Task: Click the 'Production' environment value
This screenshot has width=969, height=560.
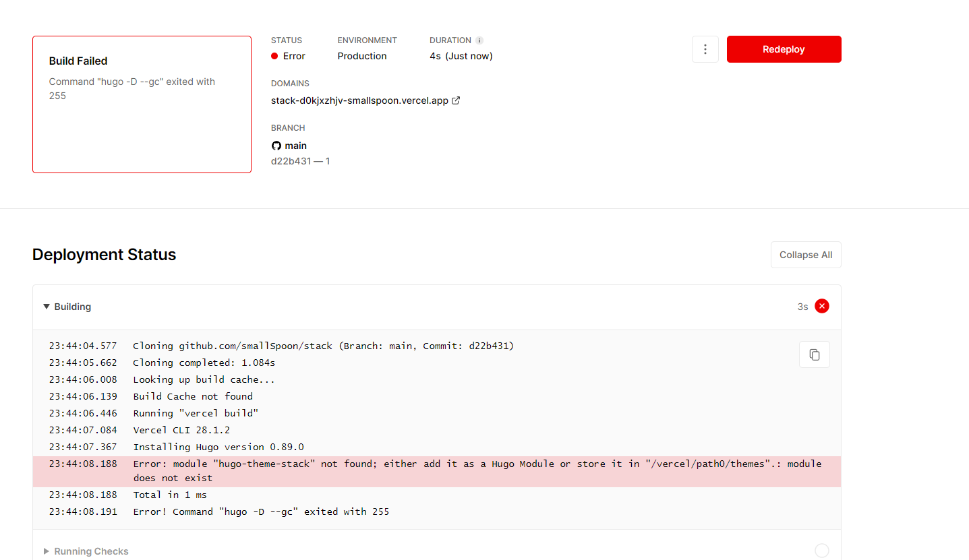Action: 362,56
